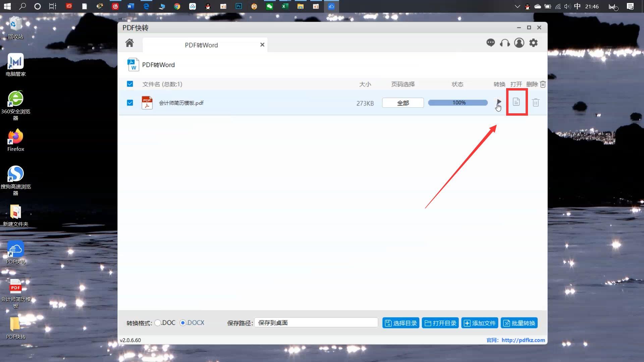Viewport: 644px width, 362px height.
Task: Open the 全部 page selection box
Action: tap(403, 103)
